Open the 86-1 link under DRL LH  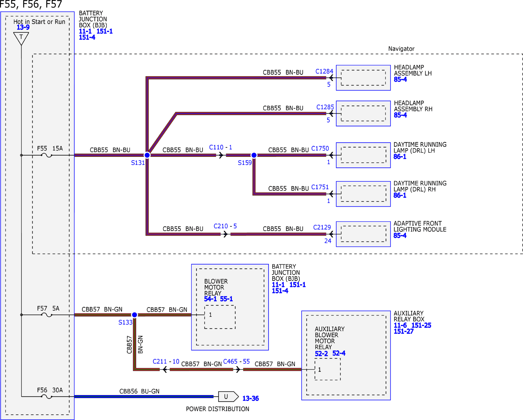pos(400,157)
